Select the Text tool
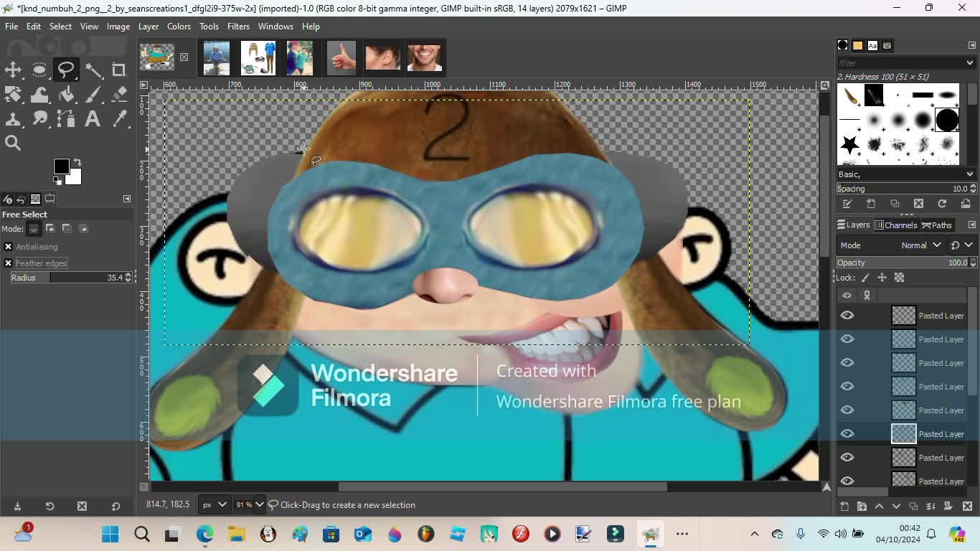Screen dimensions: 980x551 click(93, 118)
